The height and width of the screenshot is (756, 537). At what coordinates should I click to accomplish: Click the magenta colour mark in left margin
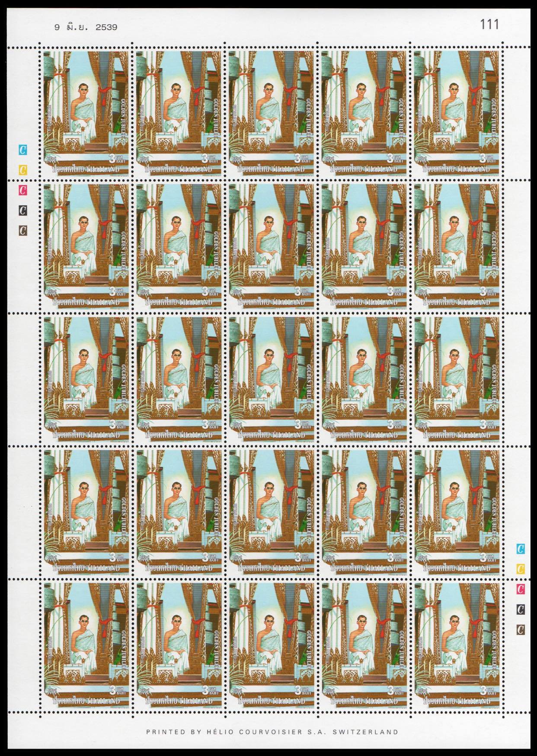click(x=22, y=190)
